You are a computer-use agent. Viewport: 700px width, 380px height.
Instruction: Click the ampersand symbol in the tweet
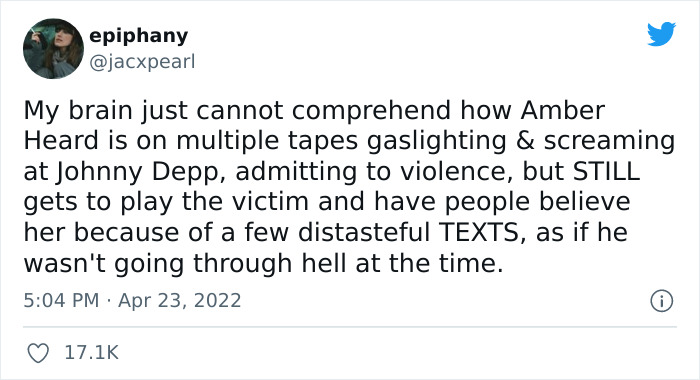525,141
